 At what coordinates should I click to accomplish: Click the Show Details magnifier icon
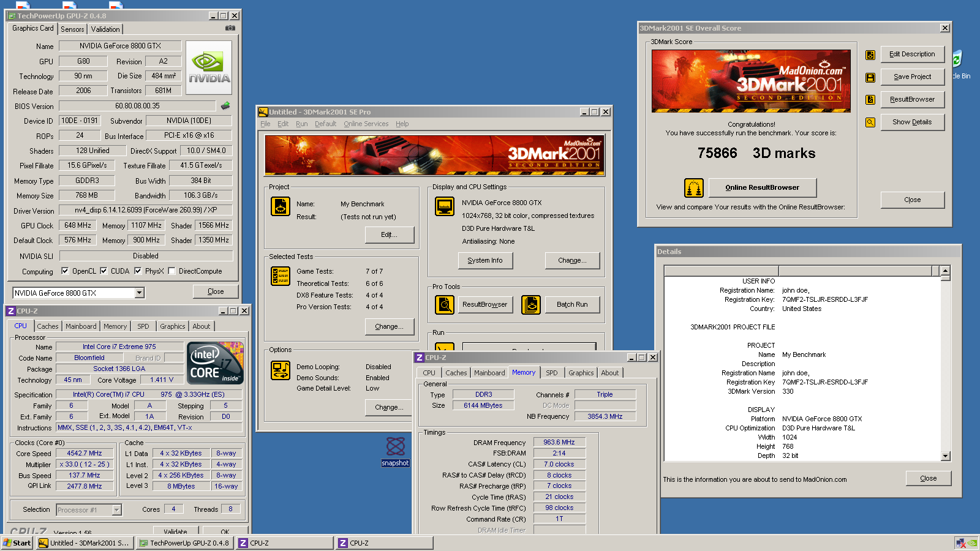[x=870, y=122]
